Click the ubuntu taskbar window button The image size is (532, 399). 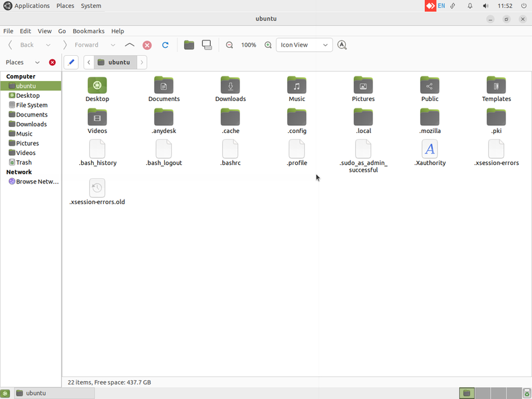(x=55, y=393)
